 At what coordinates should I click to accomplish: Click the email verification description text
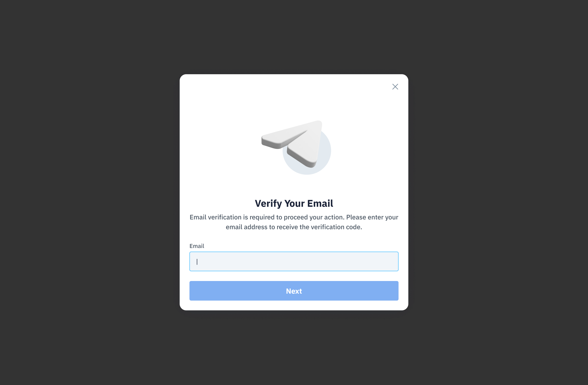[294, 222]
